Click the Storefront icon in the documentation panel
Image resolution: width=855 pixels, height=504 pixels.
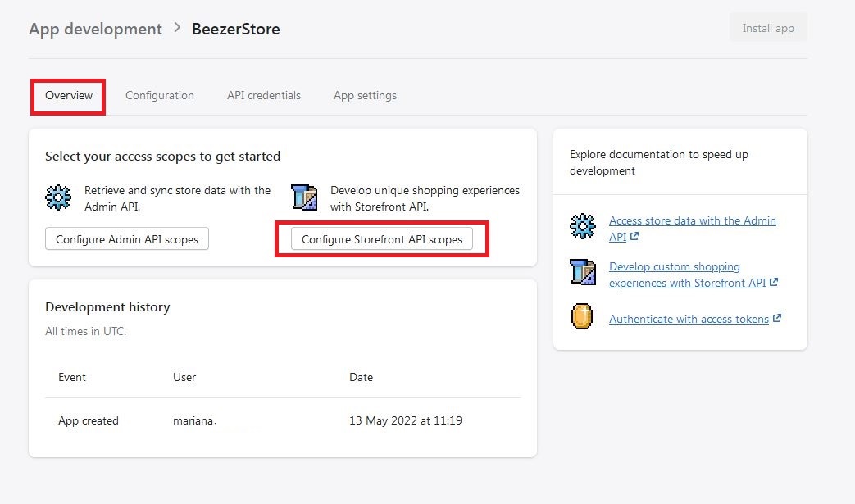click(582, 272)
